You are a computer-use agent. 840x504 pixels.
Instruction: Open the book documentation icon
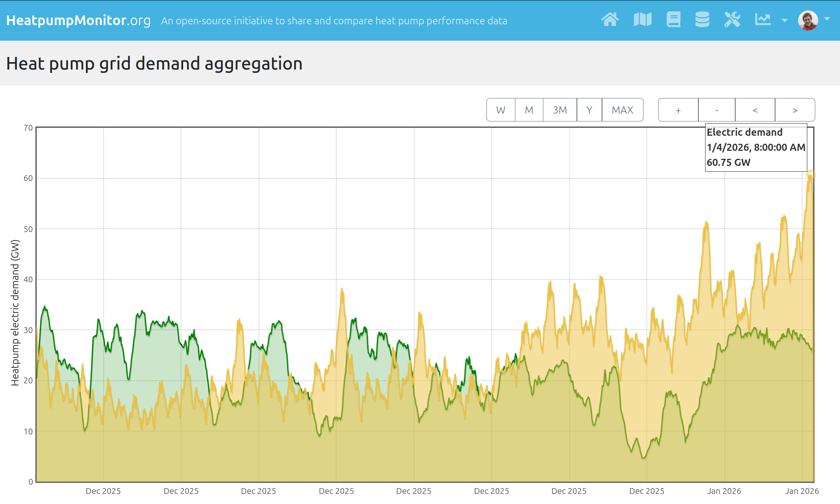pos(673,20)
